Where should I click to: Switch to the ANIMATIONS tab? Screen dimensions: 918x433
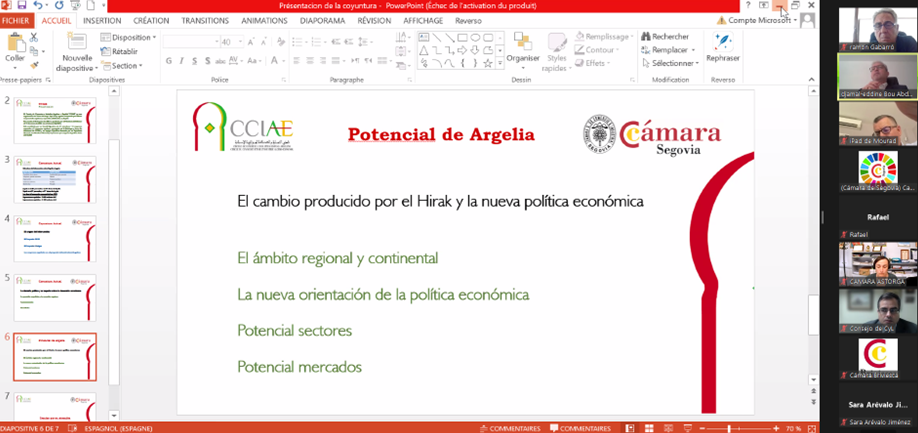click(x=264, y=20)
